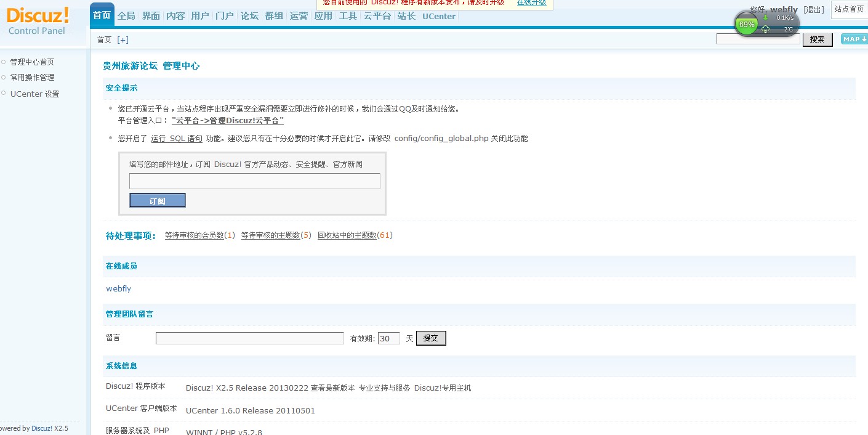
Task: Open Discuz!专用主机 link
Action: coord(443,388)
